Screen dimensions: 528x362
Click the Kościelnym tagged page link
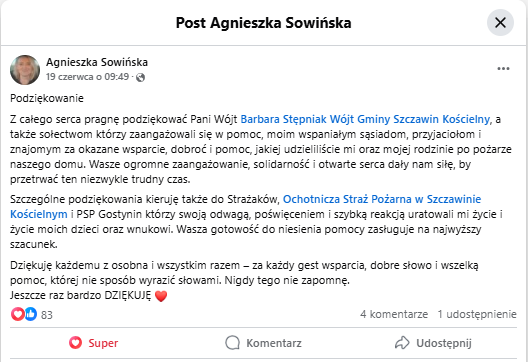pyautogui.click(x=39, y=214)
